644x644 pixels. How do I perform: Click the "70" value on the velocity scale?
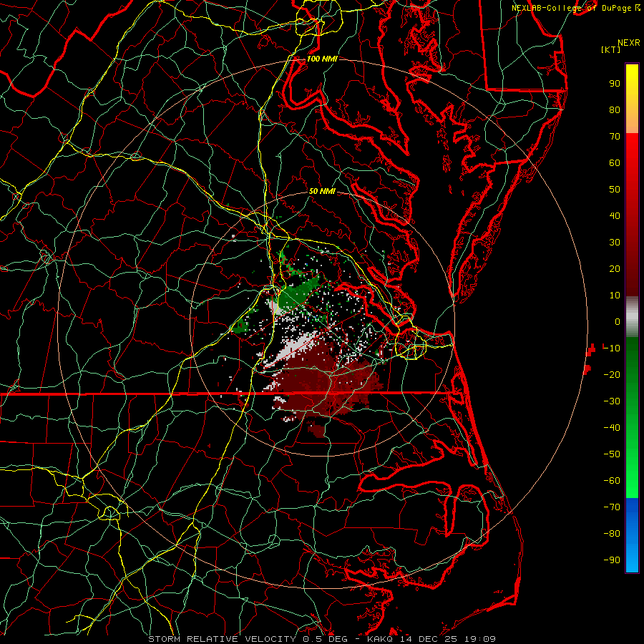coord(615,137)
